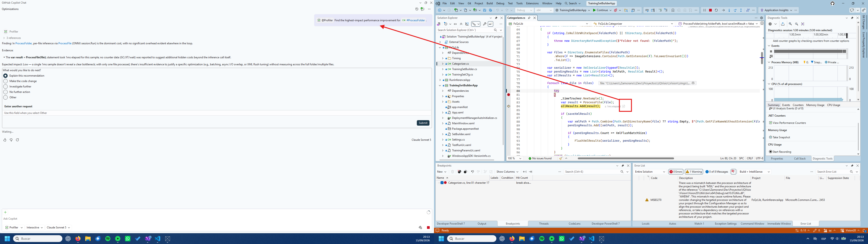This screenshot has height=244, width=868.
Task: Click the Step Out icon
Action: [x=741, y=10]
